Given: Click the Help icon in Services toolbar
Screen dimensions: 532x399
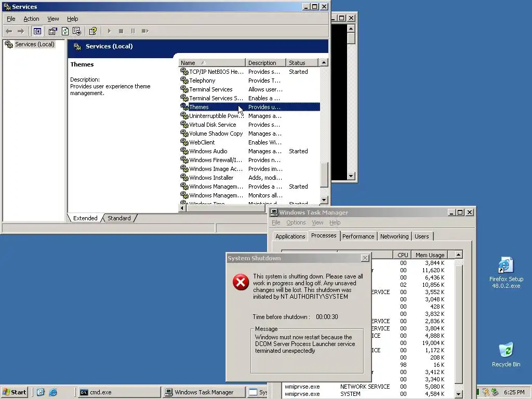Looking at the screenshot, I should point(92,31).
